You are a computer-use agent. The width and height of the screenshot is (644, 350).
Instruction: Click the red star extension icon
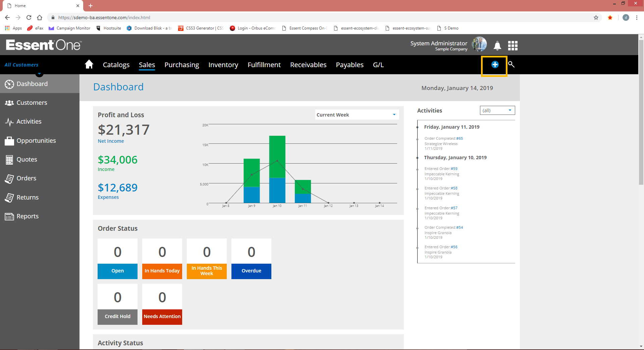(x=610, y=17)
